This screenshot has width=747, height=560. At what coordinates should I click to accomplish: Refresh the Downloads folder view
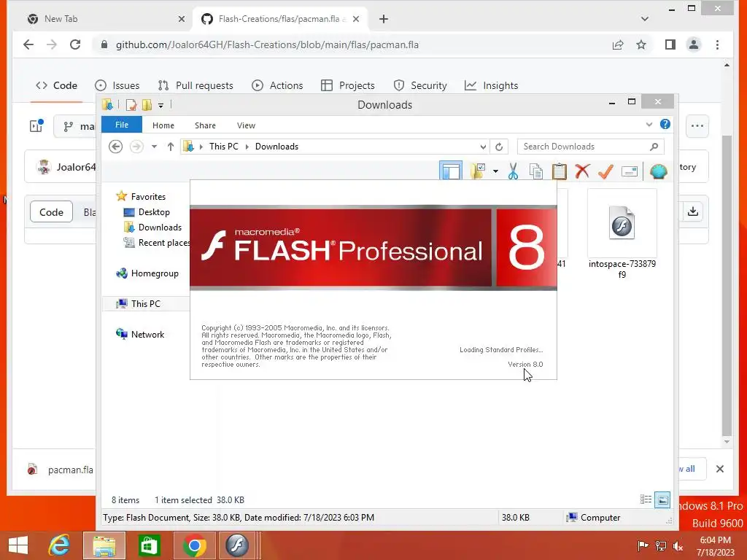click(499, 147)
